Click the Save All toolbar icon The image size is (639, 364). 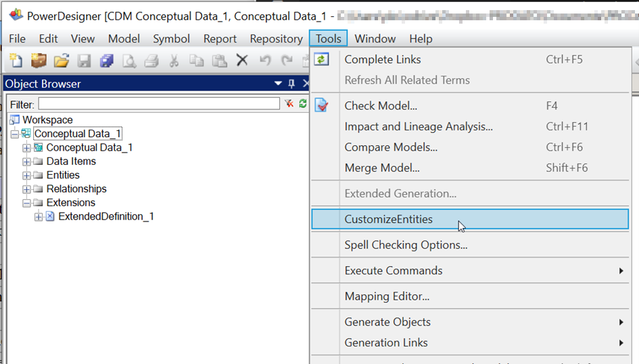[x=107, y=61]
